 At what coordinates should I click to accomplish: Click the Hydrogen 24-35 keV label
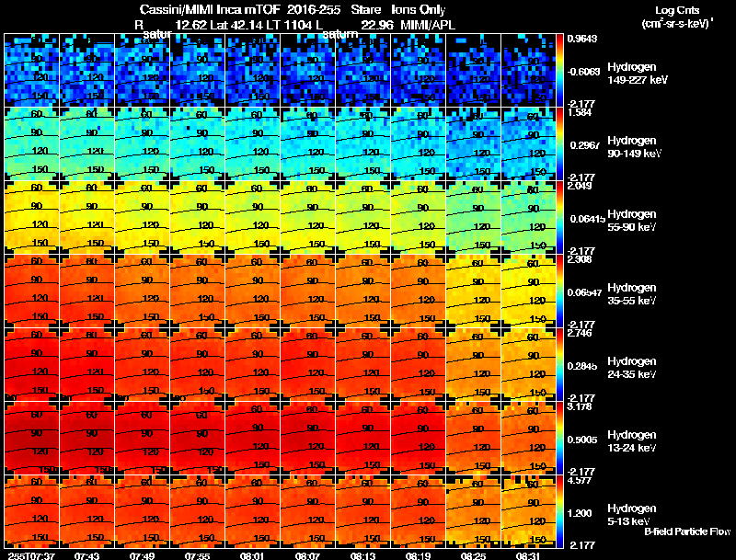tap(632, 368)
